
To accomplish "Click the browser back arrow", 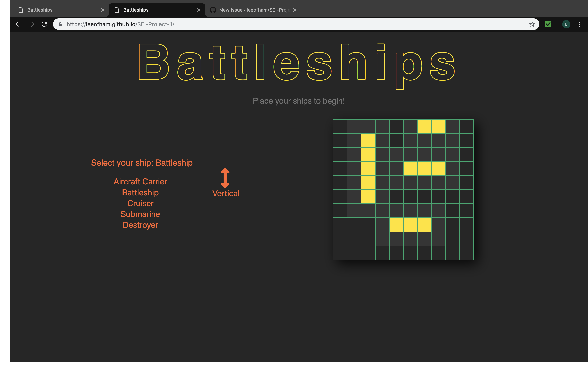I will click(x=18, y=24).
